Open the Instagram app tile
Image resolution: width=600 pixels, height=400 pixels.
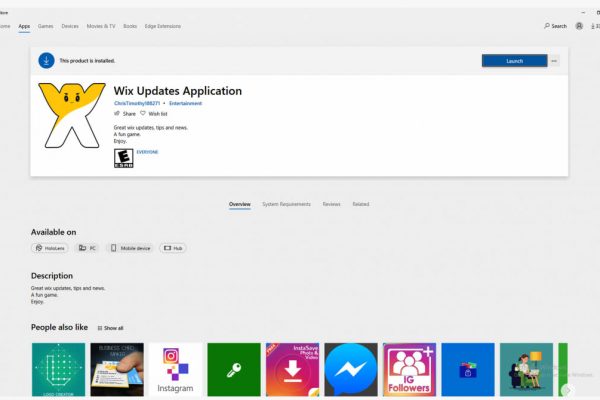(176, 369)
